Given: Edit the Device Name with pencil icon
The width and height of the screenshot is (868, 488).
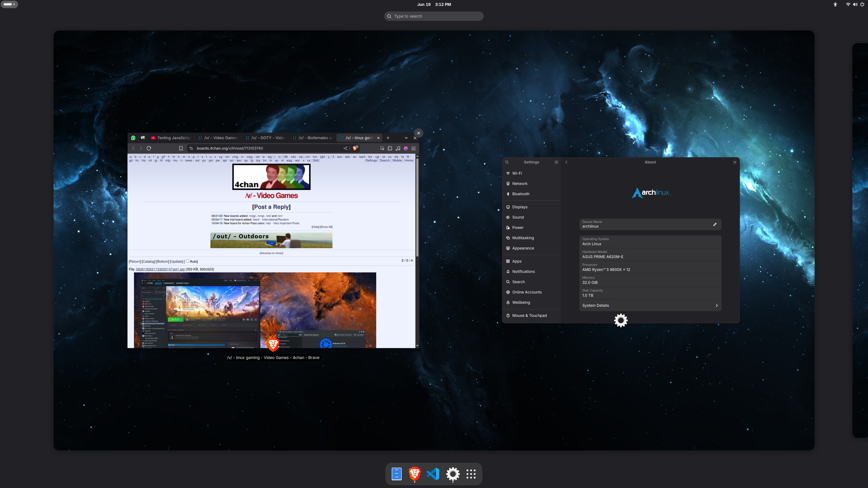Looking at the screenshot, I should click(715, 224).
